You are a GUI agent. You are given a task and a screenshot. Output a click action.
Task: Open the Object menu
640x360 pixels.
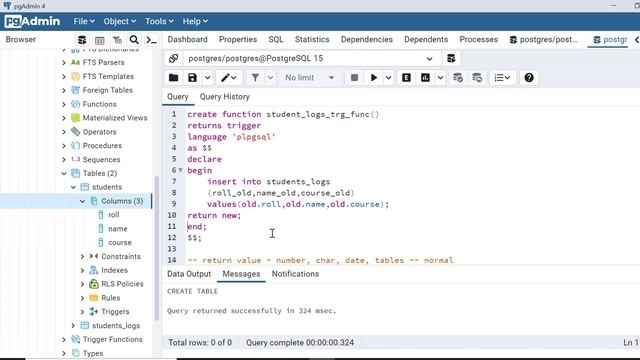[120, 21]
